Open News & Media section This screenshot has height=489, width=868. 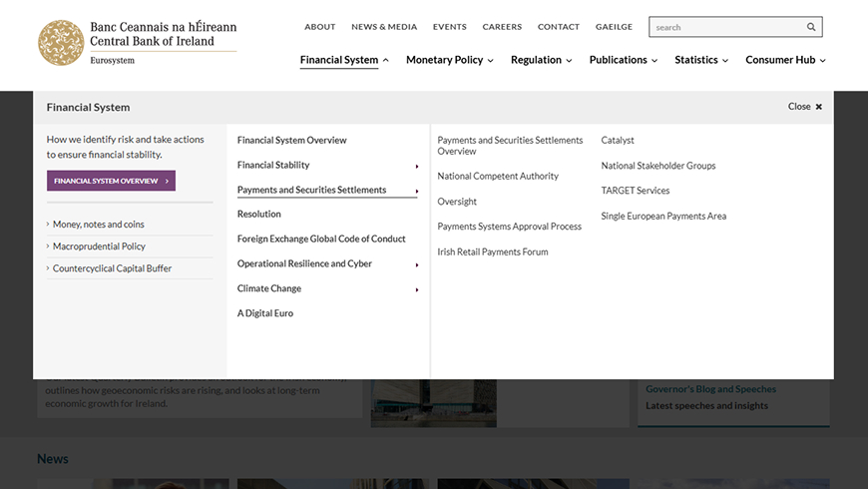tap(384, 27)
